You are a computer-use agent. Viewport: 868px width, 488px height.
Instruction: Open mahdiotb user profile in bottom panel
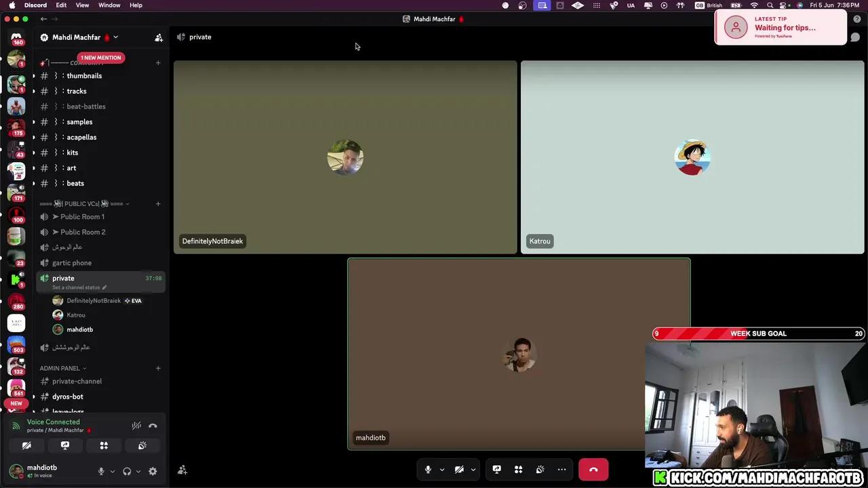click(x=42, y=471)
